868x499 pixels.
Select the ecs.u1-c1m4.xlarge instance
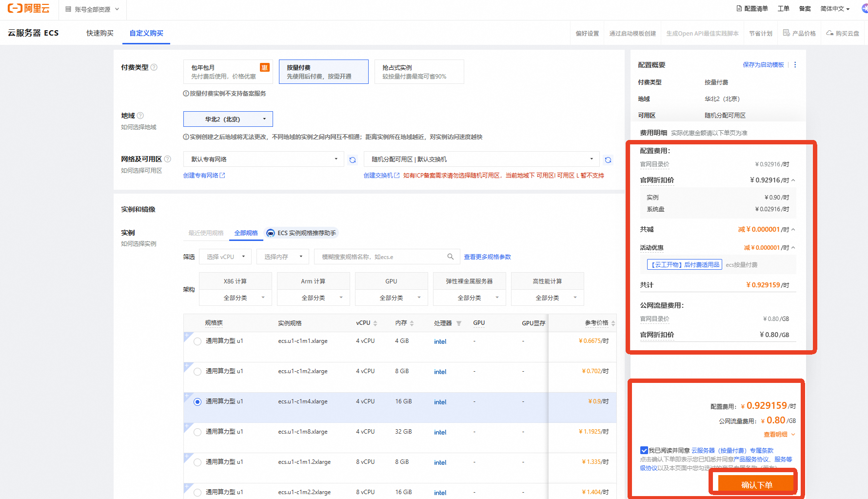197,402
